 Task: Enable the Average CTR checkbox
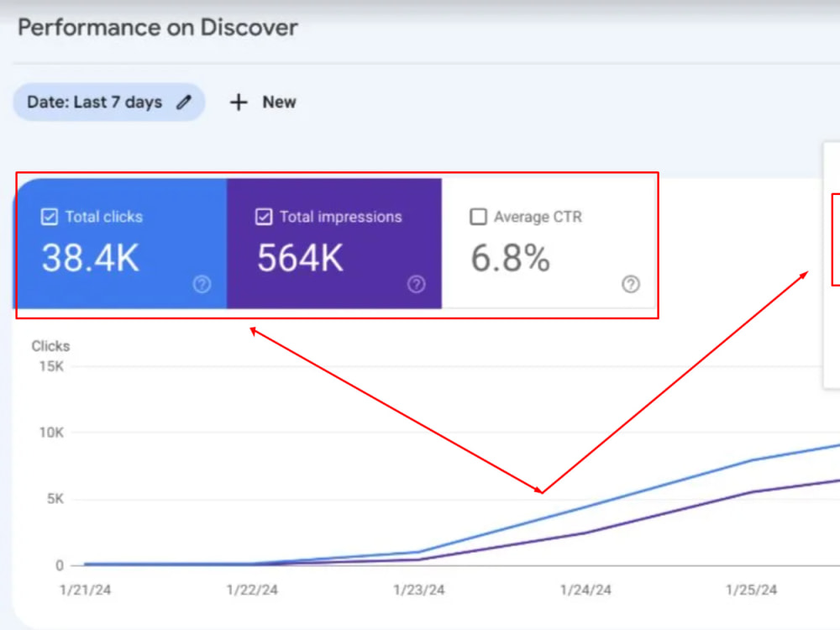pyautogui.click(x=479, y=217)
